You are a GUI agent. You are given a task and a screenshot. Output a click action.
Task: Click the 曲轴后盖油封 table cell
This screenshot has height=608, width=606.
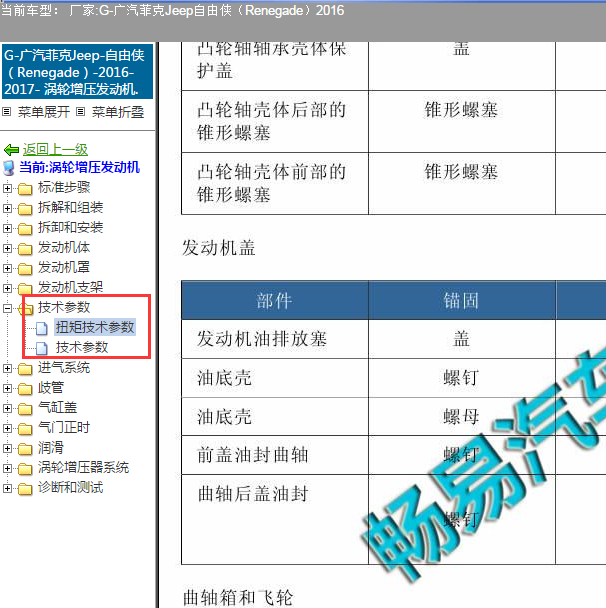click(x=275, y=520)
